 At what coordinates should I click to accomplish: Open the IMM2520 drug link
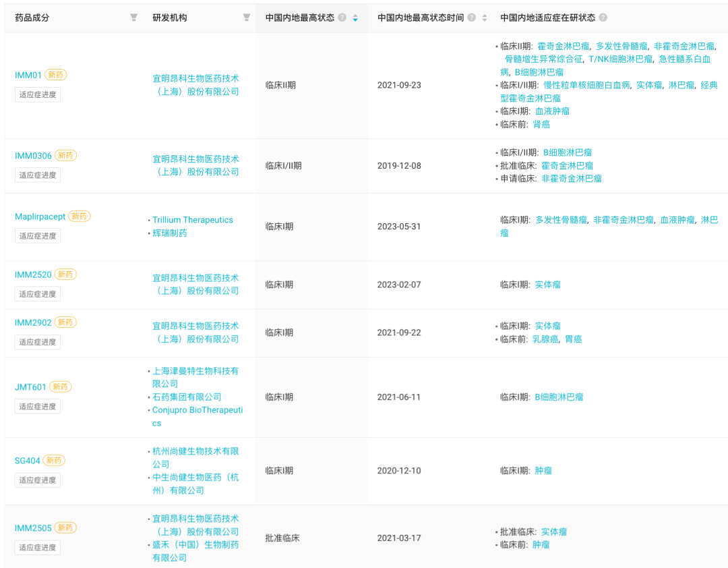[x=33, y=275]
